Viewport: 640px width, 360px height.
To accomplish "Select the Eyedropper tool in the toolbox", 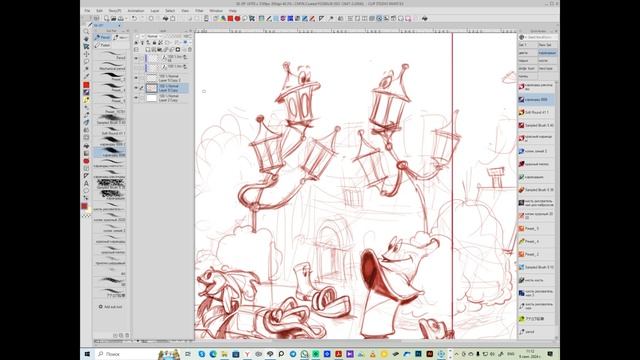I will coord(86,76).
